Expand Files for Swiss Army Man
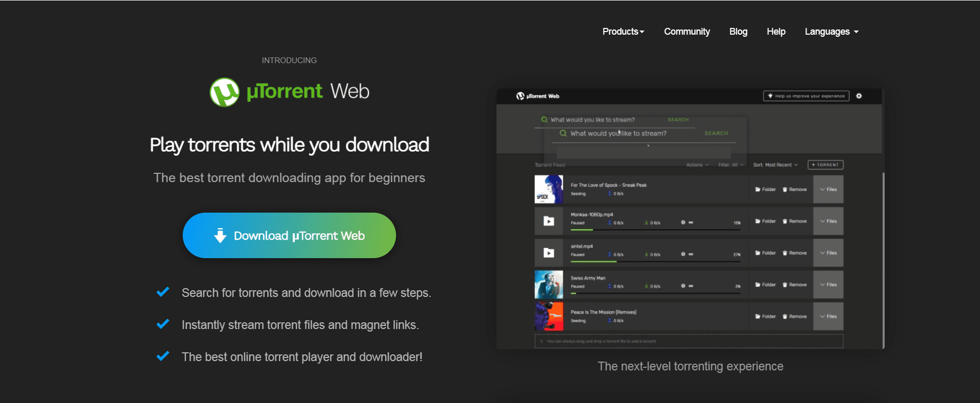This screenshot has height=403, width=980. click(828, 285)
